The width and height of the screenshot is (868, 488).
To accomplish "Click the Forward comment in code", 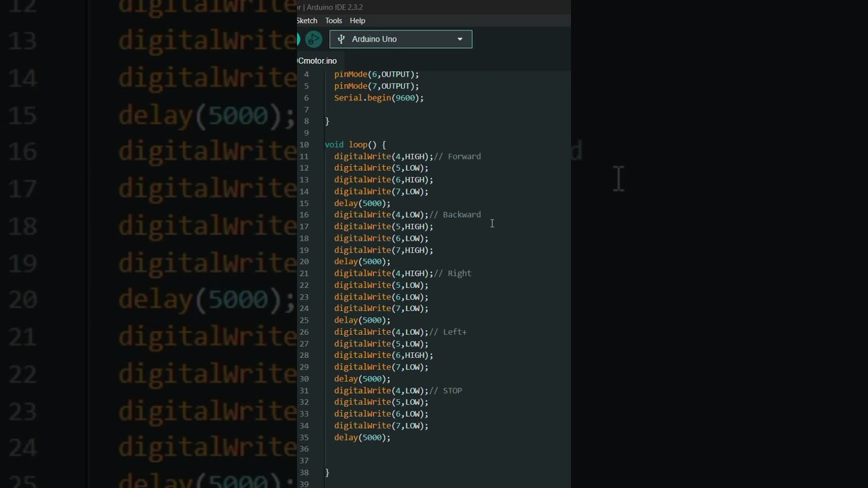I will [x=464, y=157].
